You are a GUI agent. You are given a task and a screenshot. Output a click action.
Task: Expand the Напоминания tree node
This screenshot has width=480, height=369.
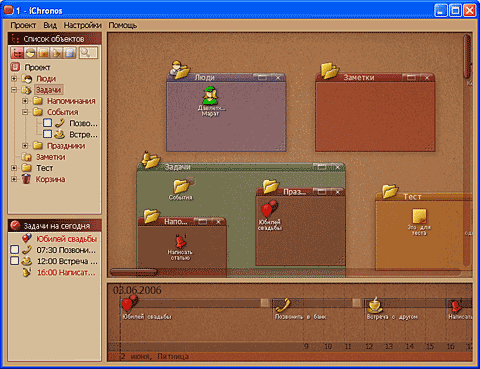[x=25, y=101]
